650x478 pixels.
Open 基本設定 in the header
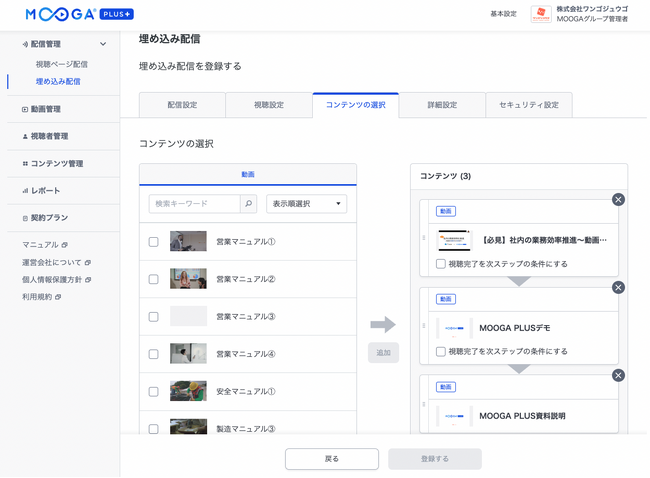(x=503, y=14)
